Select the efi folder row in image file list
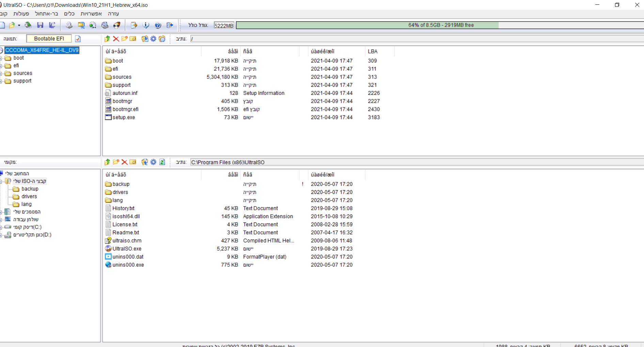 pos(115,69)
